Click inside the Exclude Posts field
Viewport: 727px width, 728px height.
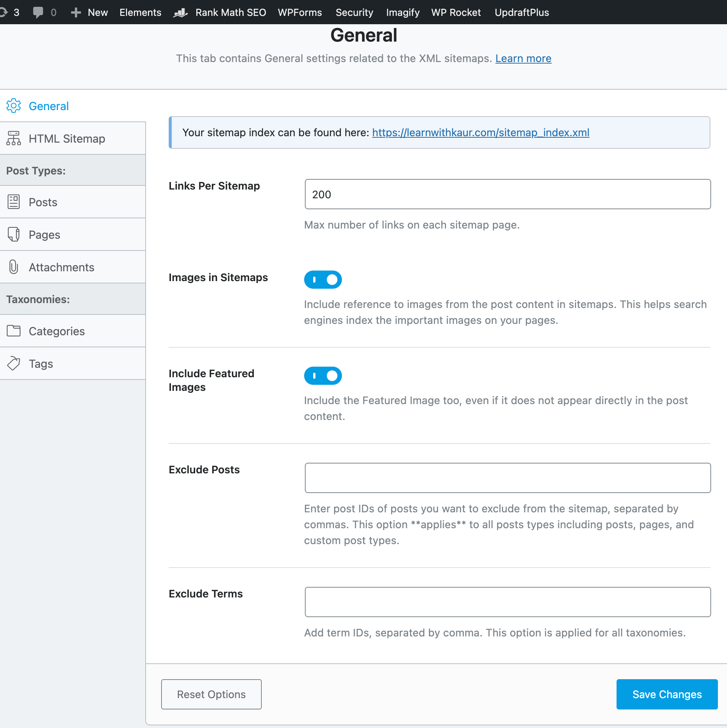[507, 478]
